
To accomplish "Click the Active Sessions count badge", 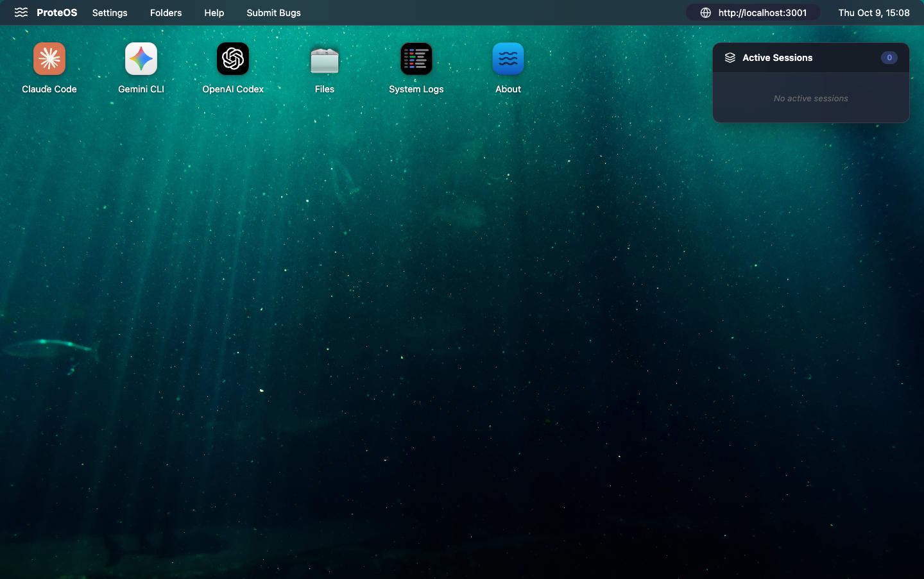I will click(889, 58).
